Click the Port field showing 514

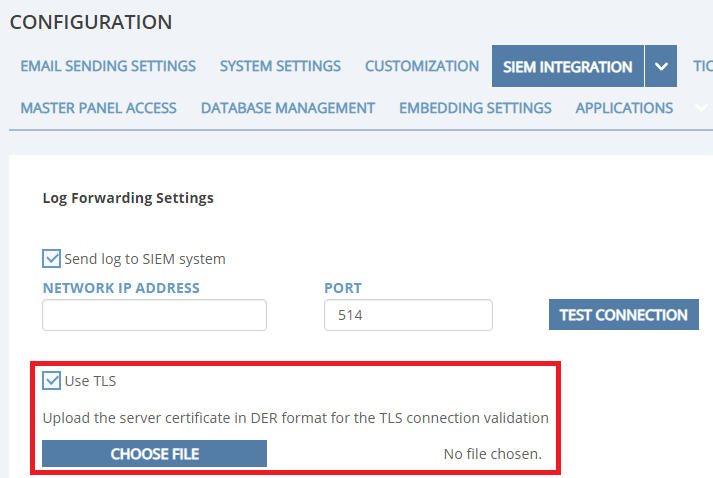[408, 315]
